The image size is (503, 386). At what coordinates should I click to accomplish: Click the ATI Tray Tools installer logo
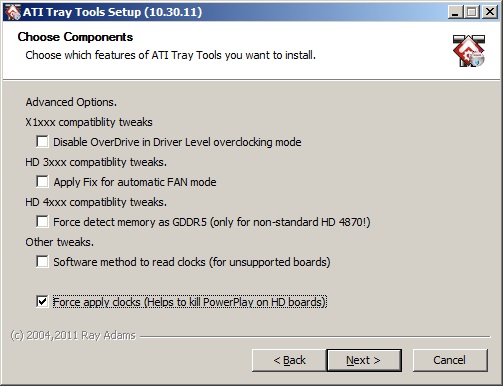(x=469, y=50)
